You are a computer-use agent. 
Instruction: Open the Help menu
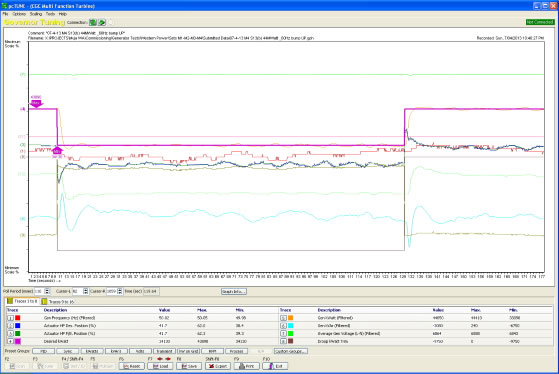[x=63, y=14]
